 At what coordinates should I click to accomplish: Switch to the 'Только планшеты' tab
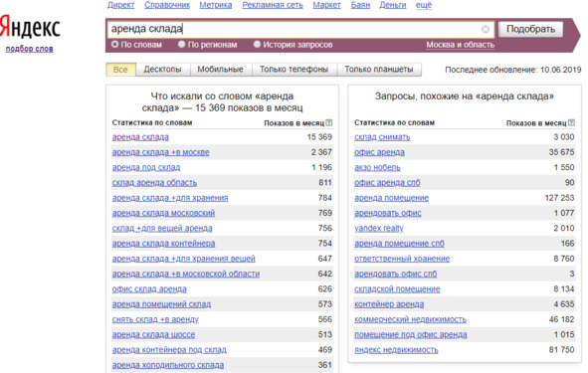pyautogui.click(x=379, y=70)
